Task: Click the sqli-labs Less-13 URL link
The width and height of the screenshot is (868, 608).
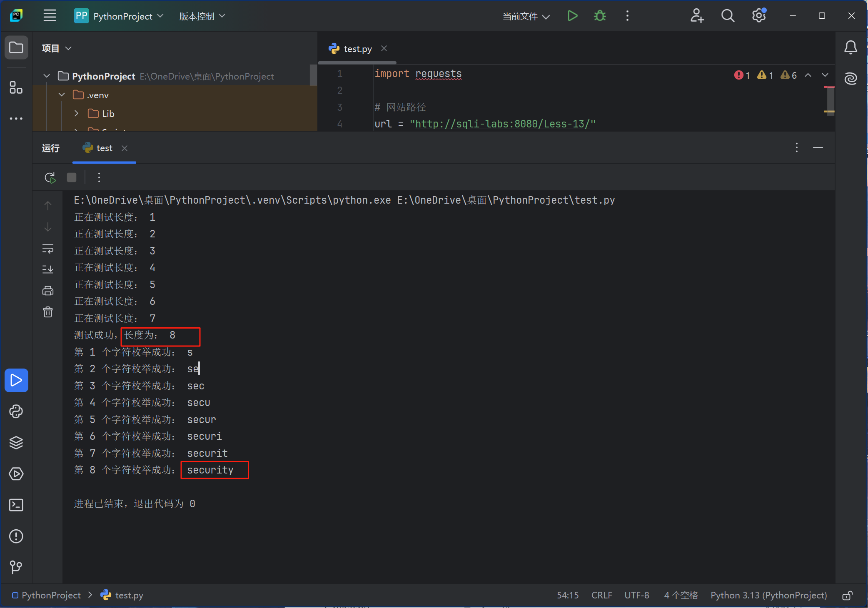Action: (502, 124)
